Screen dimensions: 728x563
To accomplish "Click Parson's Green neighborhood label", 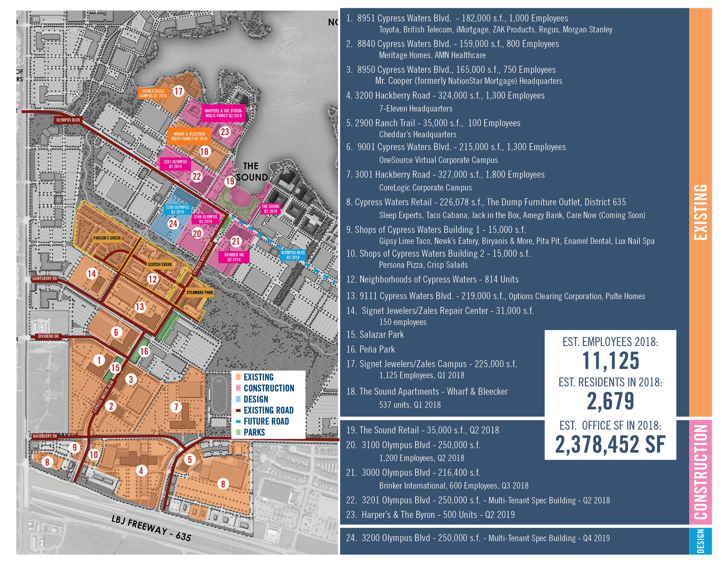I will [x=107, y=238].
